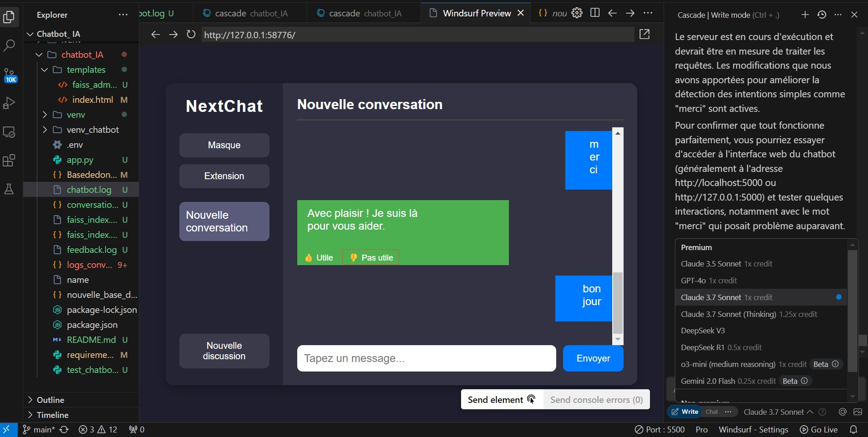Open notifications bell in status bar
The image size is (868, 437).
tap(853, 429)
